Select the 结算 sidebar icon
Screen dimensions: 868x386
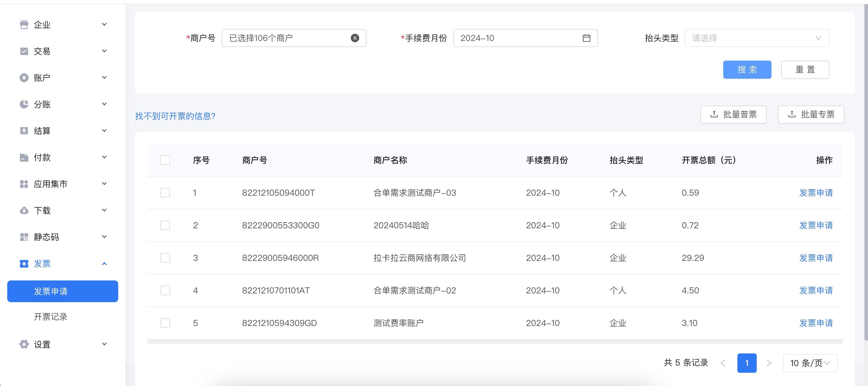[x=24, y=131]
